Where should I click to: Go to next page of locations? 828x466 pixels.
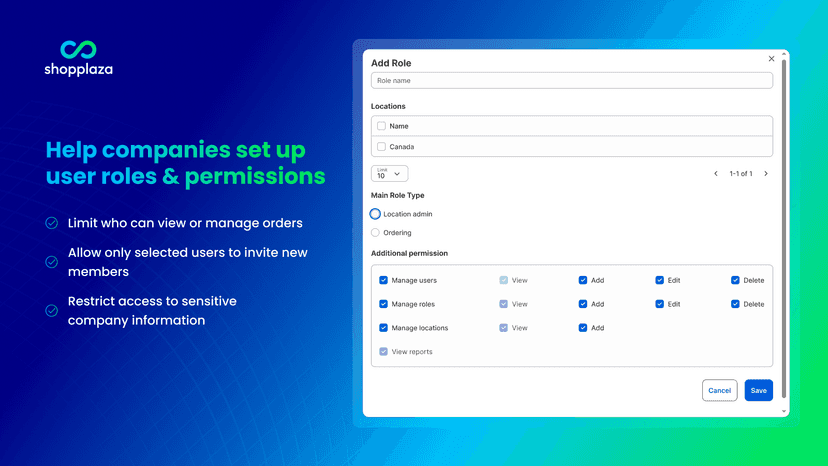[x=766, y=173]
